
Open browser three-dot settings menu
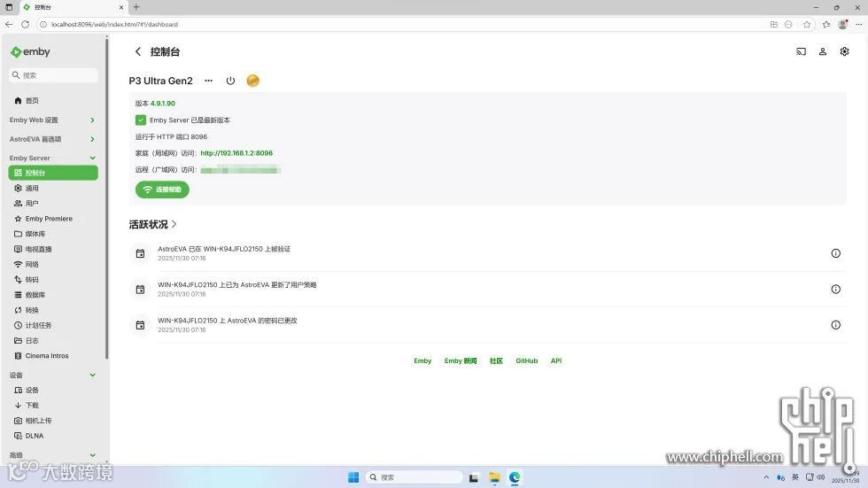pyautogui.click(x=858, y=24)
